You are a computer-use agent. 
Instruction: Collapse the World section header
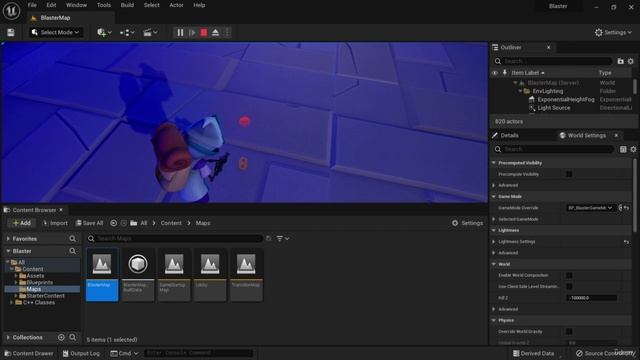pos(494,264)
